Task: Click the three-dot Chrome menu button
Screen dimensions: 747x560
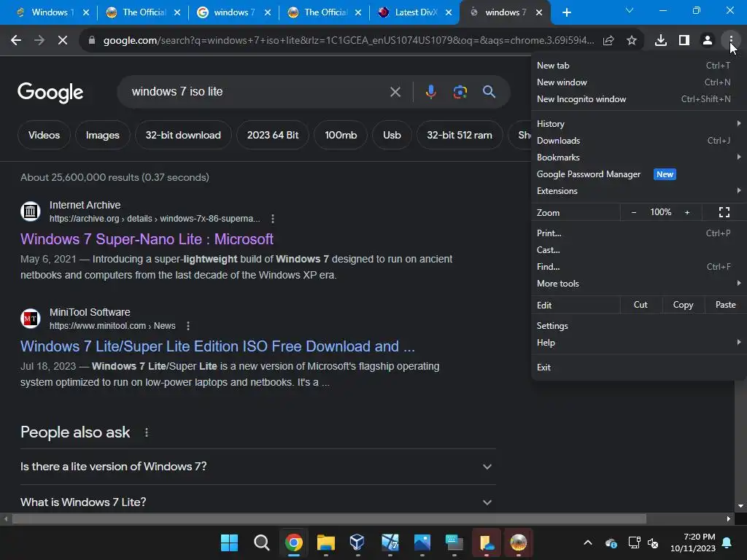Action: (x=731, y=41)
